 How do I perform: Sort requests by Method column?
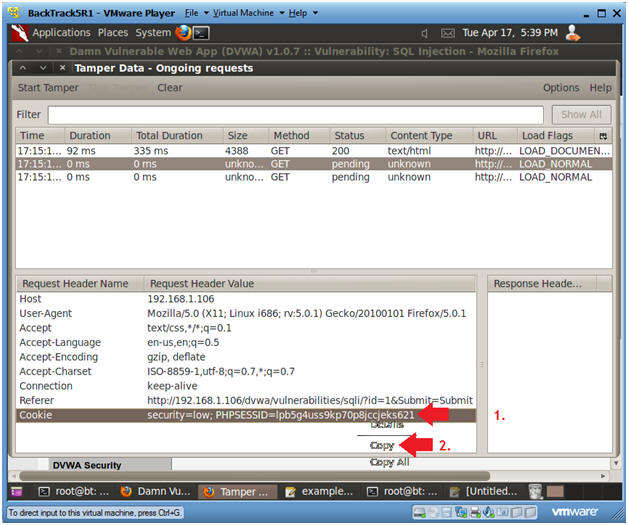pyautogui.click(x=299, y=136)
